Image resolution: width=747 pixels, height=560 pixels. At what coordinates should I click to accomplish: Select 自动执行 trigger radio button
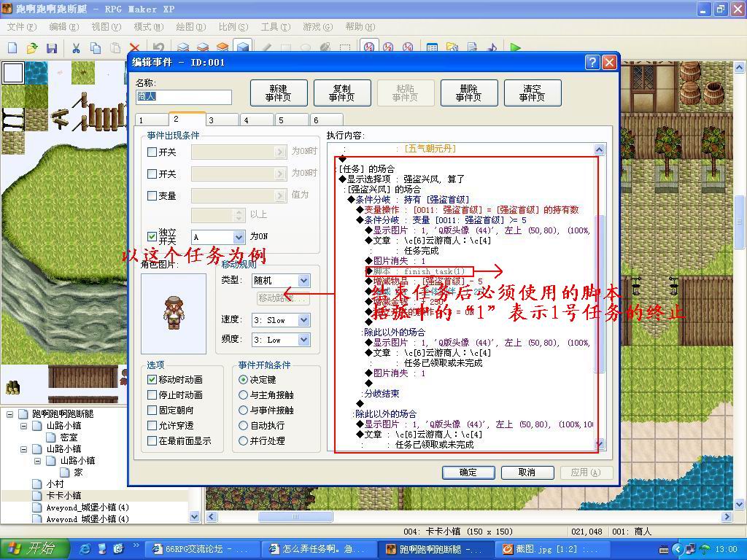click(243, 425)
